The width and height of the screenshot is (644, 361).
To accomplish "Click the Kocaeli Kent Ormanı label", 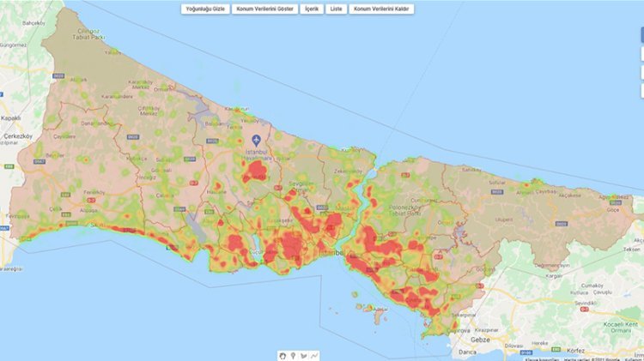I will tap(620, 328).
